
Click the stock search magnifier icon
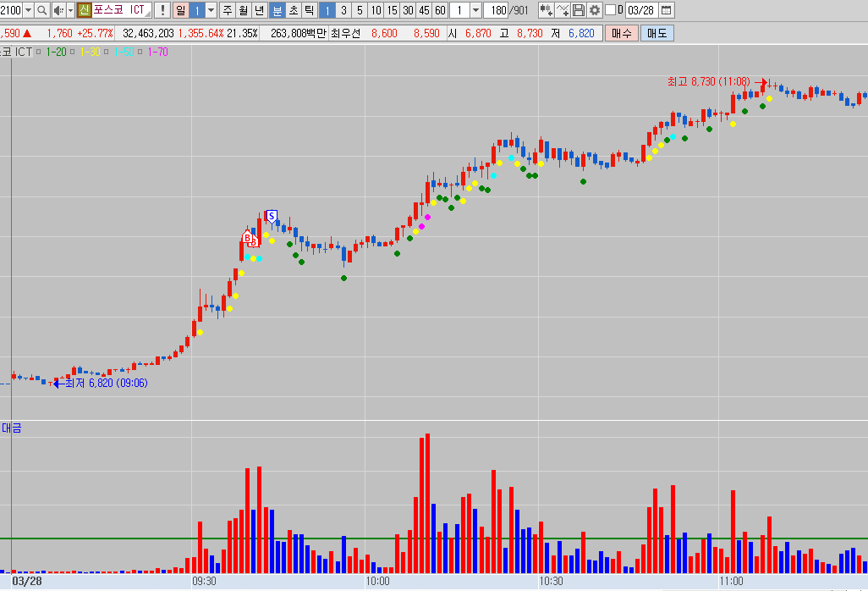coord(42,10)
